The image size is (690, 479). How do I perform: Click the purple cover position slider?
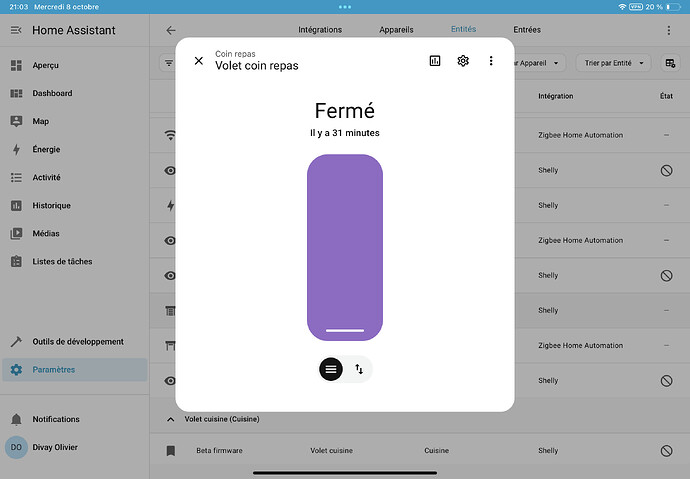[345, 247]
